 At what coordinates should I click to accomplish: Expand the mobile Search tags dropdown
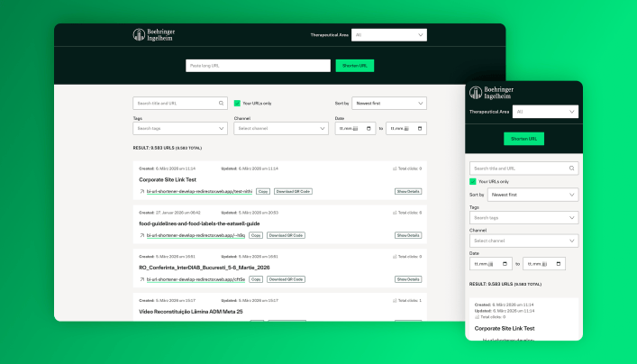pos(524,218)
